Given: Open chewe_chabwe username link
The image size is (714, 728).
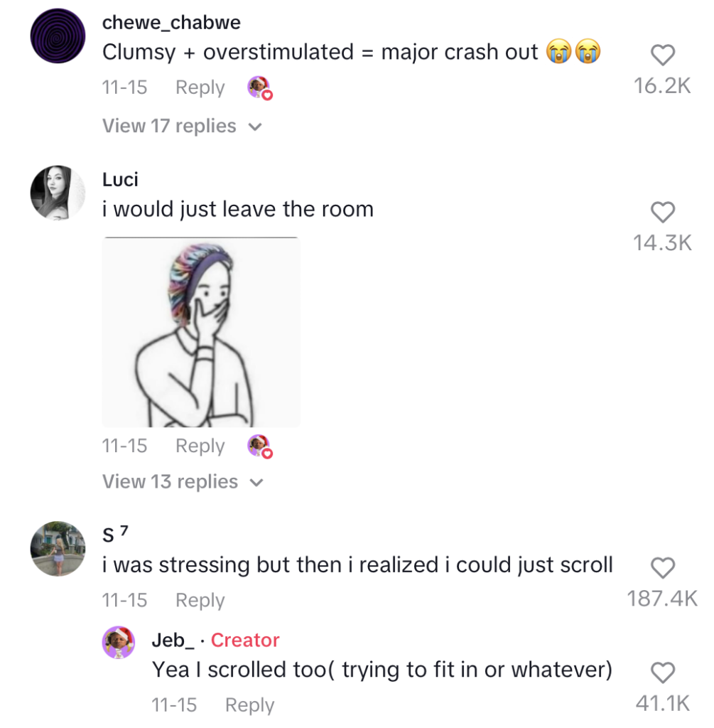Looking at the screenshot, I should 171,22.
